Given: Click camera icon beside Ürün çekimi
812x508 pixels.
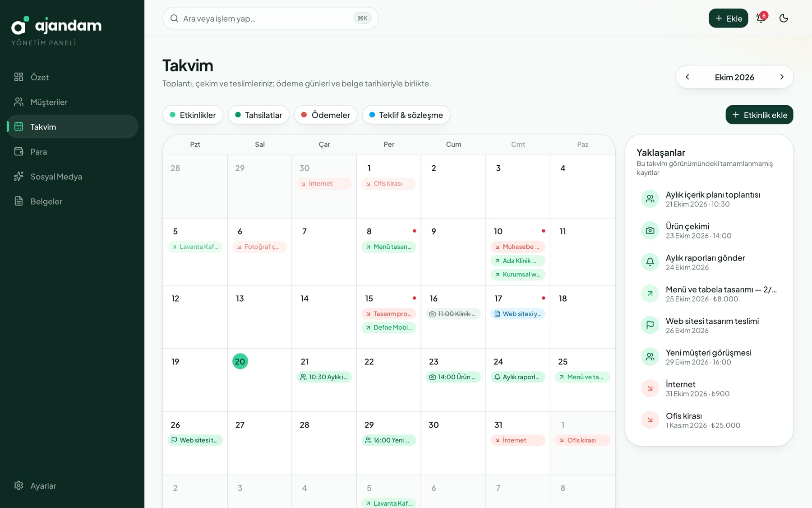Looking at the screenshot, I should pyautogui.click(x=650, y=230).
